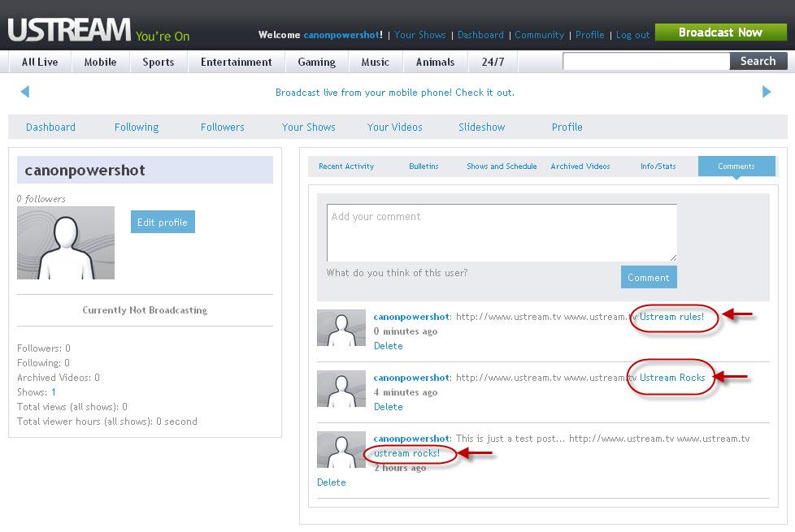The width and height of the screenshot is (795, 532).
Task: Open the Gaming category in navigation
Action: click(x=316, y=62)
